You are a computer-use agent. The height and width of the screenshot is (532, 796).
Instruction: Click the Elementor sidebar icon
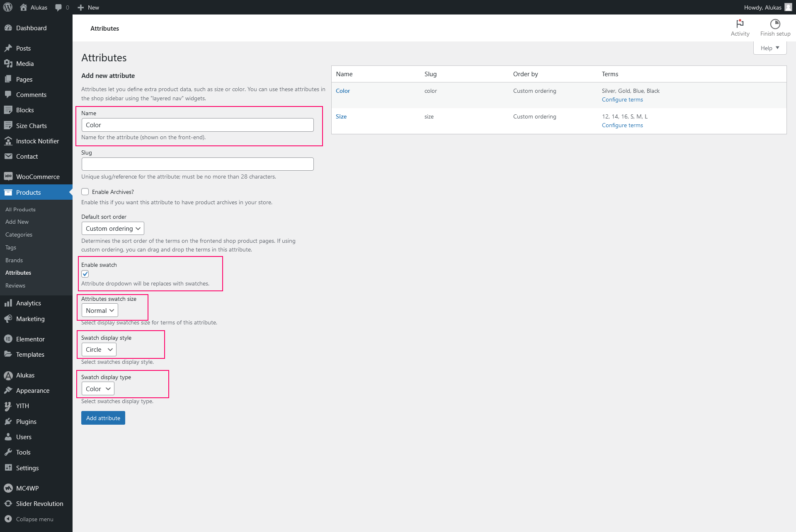point(8,339)
